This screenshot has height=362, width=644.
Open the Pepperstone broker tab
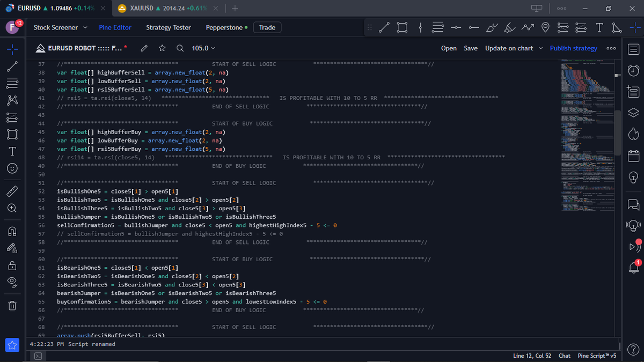pyautogui.click(x=227, y=27)
